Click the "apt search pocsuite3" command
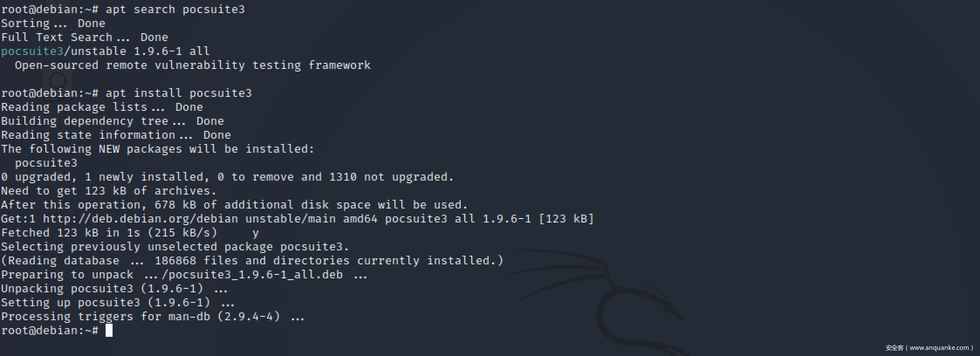The height and width of the screenshot is (356, 980). point(175,9)
